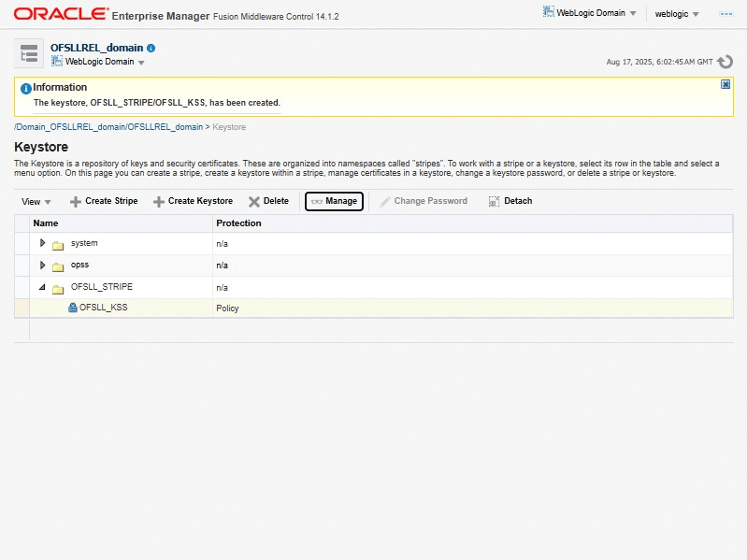
Task: Click the Delete button
Action: coord(268,201)
